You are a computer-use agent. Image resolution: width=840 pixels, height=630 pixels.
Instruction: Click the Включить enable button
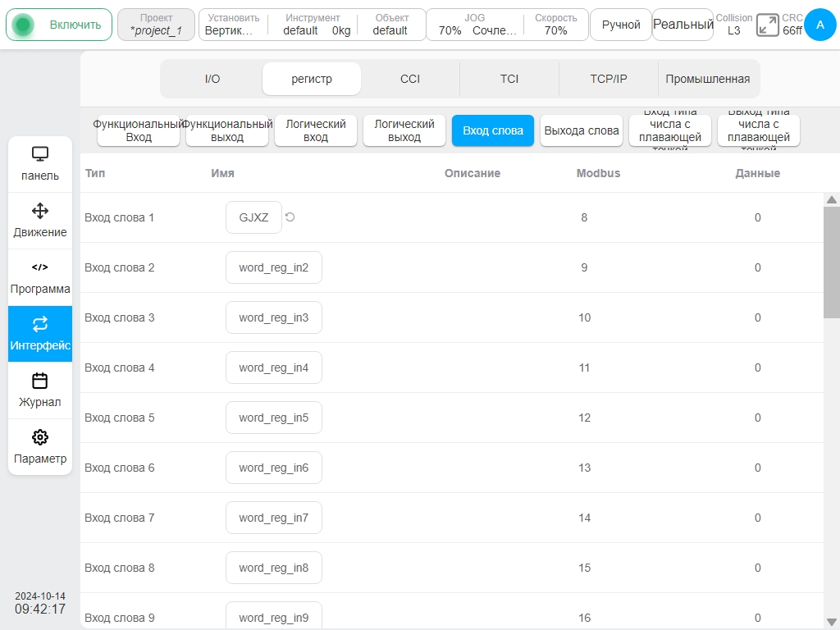pyautogui.click(x=59, y=25)
